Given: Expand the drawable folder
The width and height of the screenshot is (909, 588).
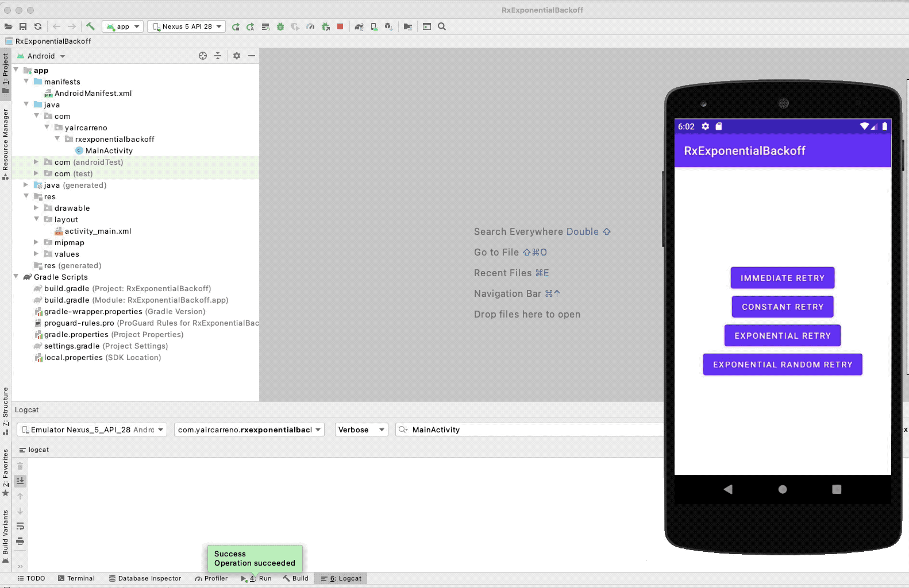Looking at the screenshot, I should pyautogui.click(x=36, y=208).
